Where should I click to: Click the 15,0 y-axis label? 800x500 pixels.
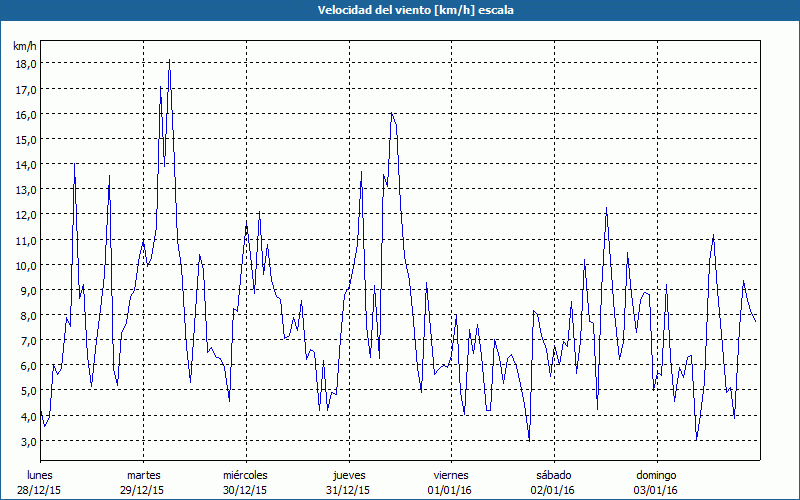[x=25, y=139]
